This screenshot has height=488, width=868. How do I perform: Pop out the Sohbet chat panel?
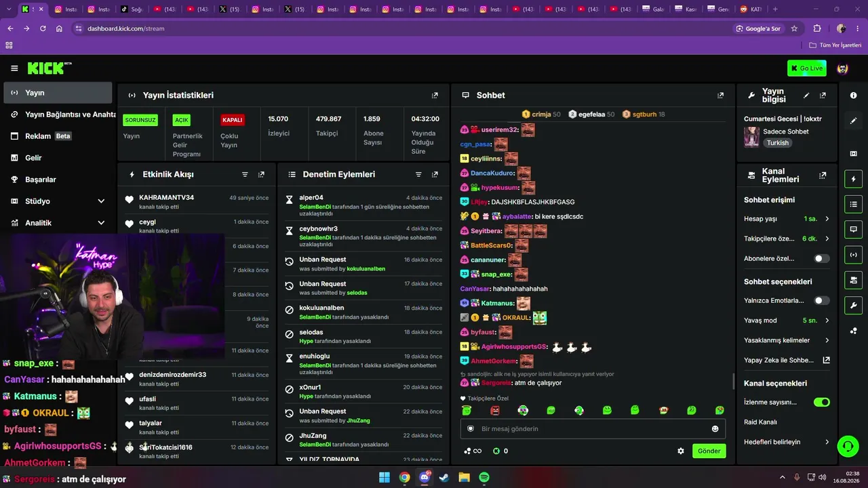click(720, 96)
